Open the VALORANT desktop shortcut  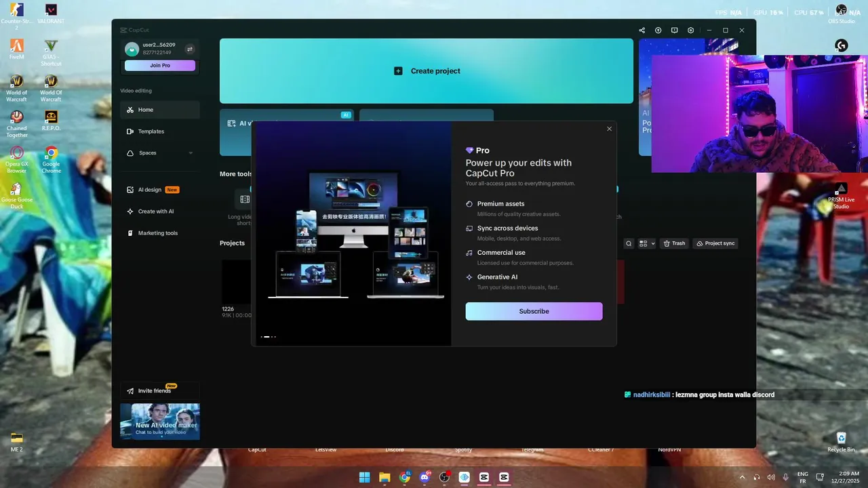pos(51,14)
